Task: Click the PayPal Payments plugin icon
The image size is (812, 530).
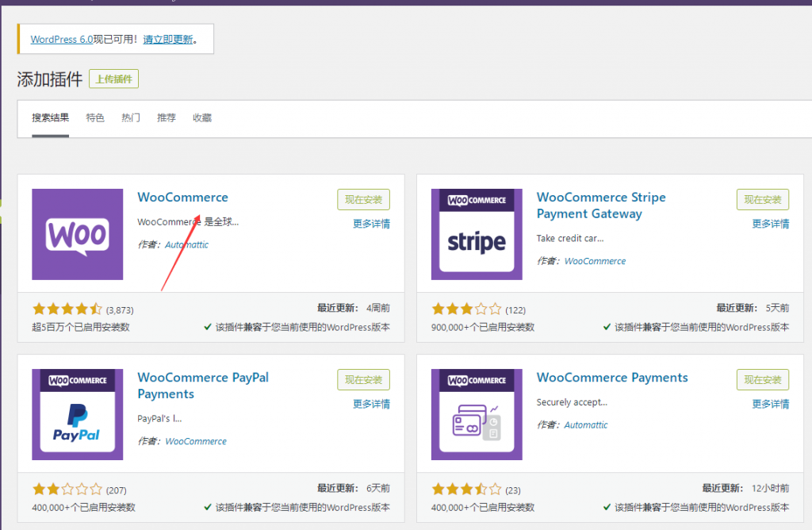Action: 78,414
